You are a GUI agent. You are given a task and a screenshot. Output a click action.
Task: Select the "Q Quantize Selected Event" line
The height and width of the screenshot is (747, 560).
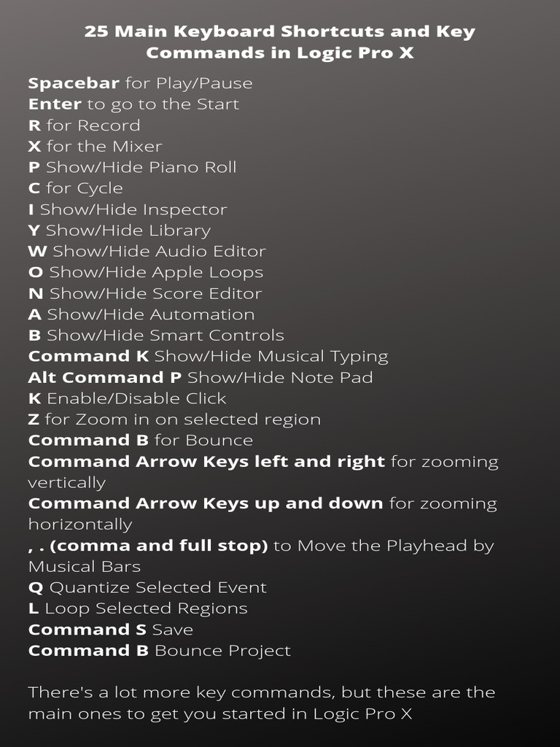point(147,587)
